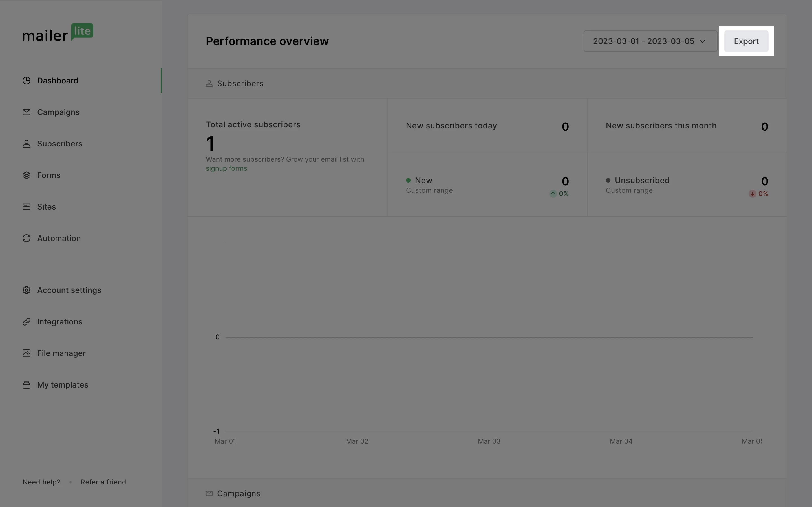Viewport: 812px width, 507px height.
Task: Click the Subscribers person icon in sidebar
Action: click(x=27, y=144)
